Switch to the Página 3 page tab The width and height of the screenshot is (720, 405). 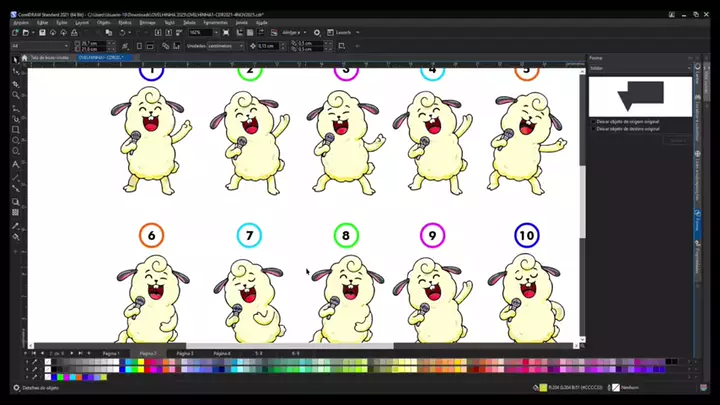point(185,353)
